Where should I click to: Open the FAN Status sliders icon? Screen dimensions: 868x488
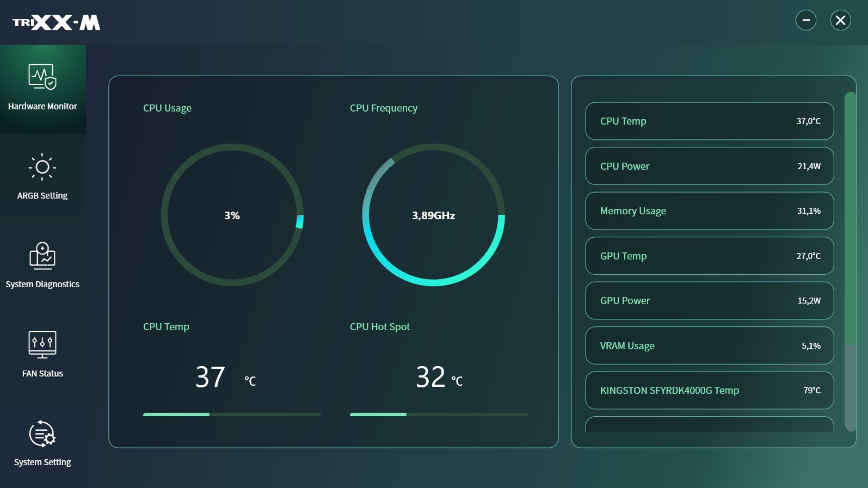click(42, 344)
